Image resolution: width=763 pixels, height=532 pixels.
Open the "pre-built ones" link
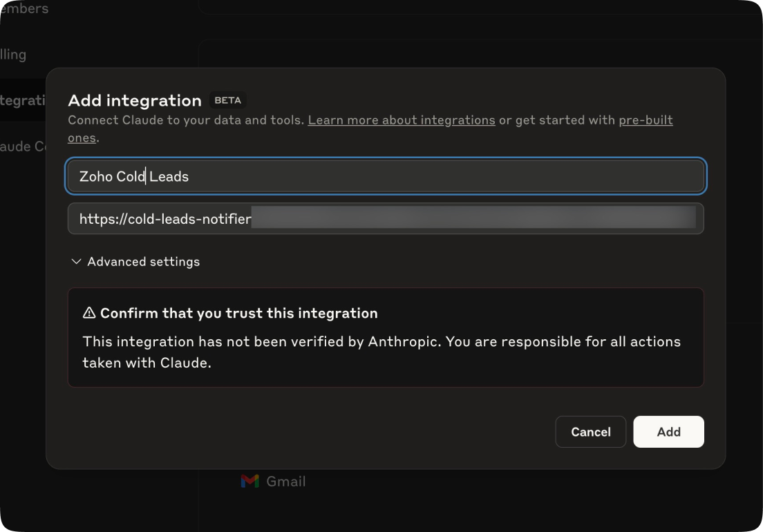[646, 120]
